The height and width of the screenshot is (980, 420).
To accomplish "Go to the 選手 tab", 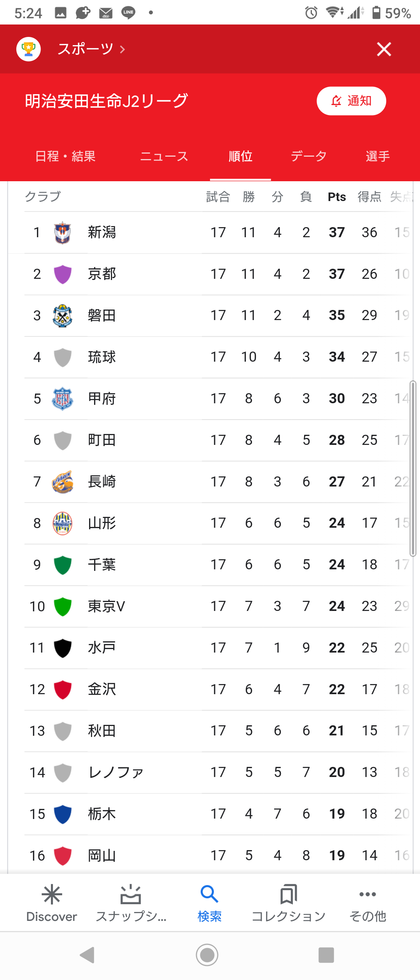I will 378,156.
